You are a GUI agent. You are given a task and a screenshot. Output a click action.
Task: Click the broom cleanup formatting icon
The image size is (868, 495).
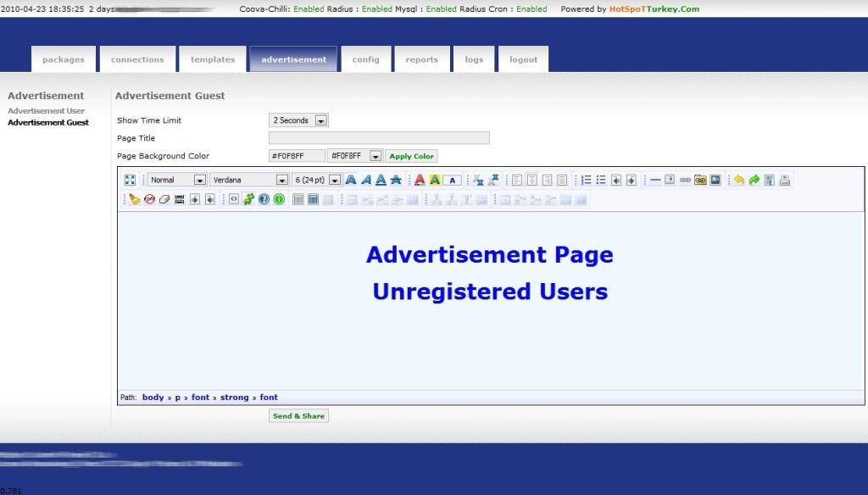tap(135, 199)
